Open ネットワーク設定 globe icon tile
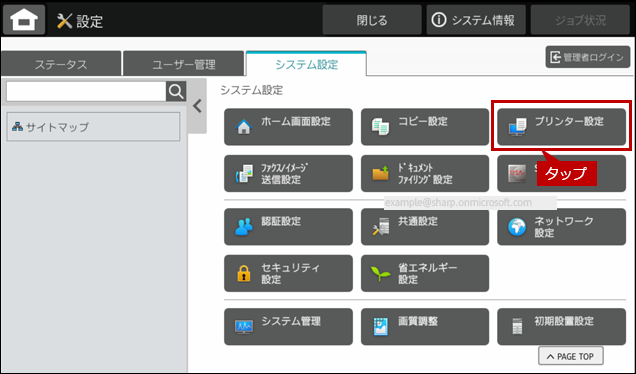This screenshot has width=636, height=374. click(x=561, y=227)
